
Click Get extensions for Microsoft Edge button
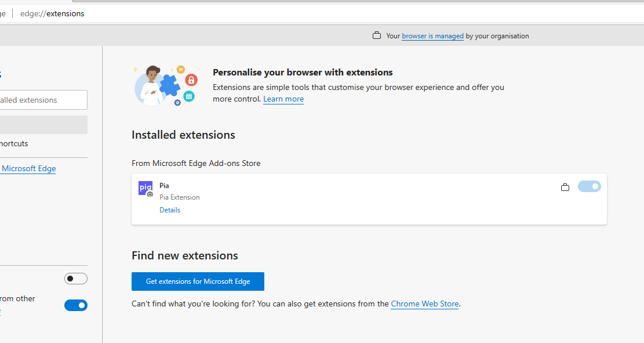click(198, 281)
